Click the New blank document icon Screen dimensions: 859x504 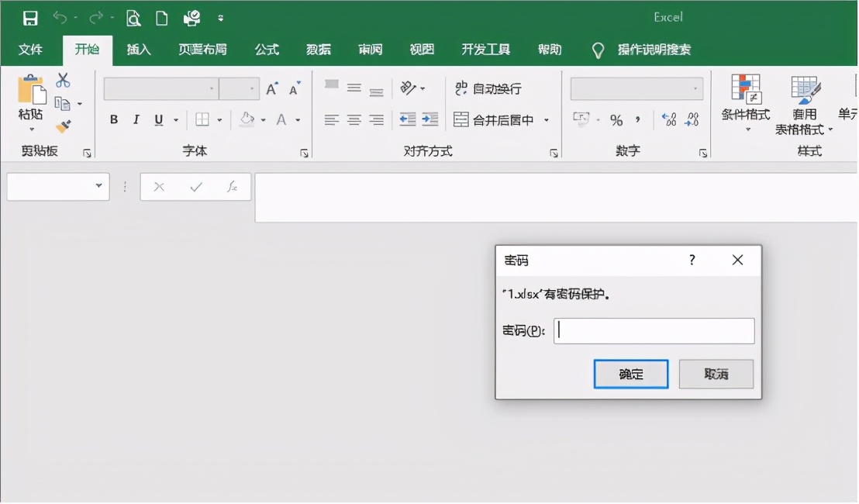(x=161, y=18)
